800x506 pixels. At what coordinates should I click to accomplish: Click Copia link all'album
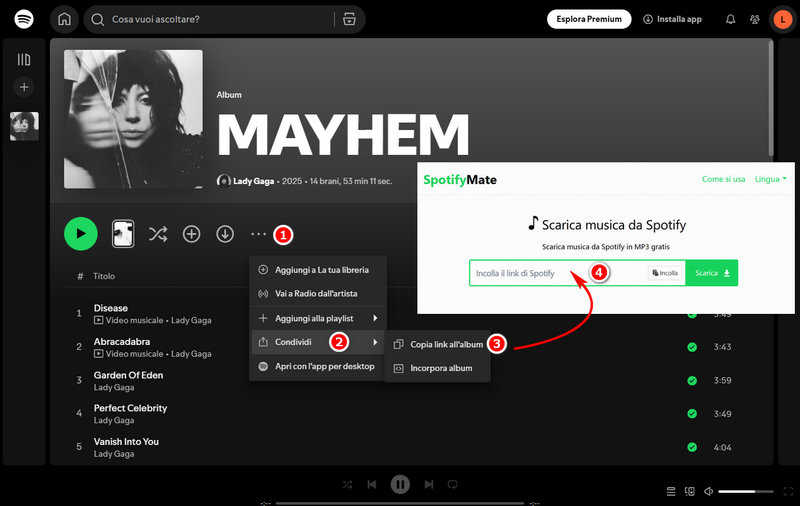point(437,344)
